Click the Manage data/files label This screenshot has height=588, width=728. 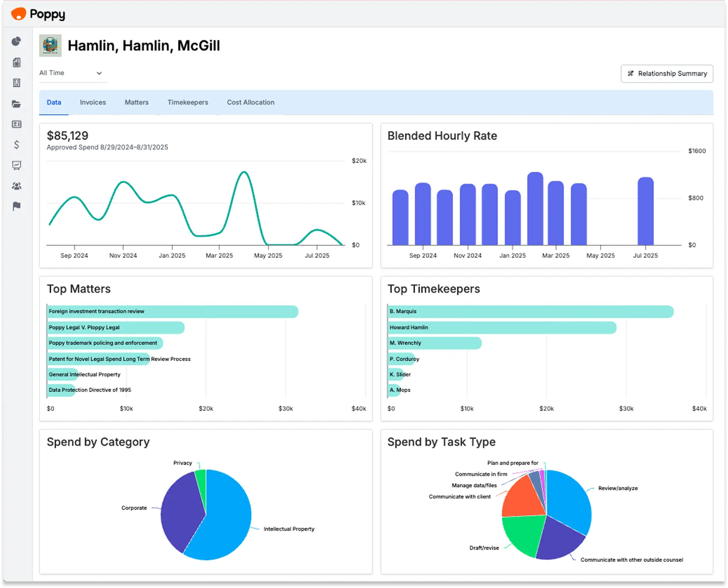click(x=474, y=485)
